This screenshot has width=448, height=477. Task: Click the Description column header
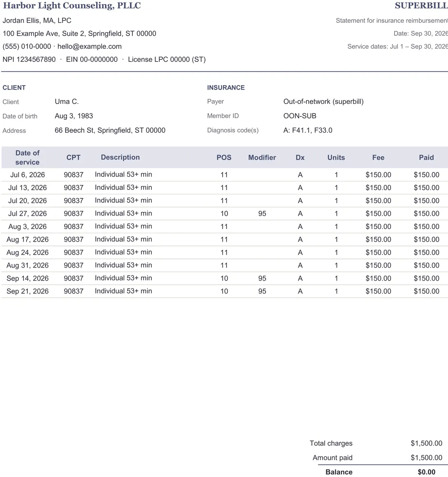click(x=121, y=157)
